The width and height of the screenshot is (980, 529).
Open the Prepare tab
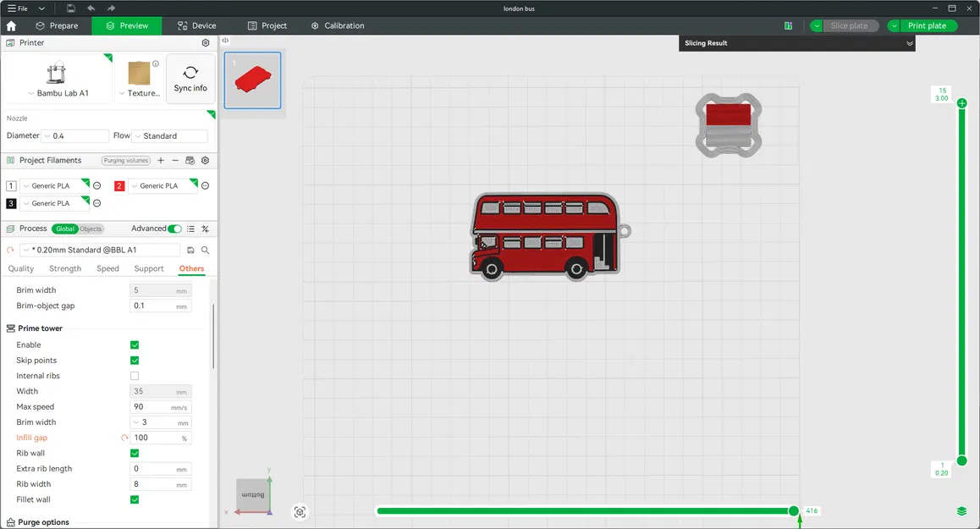click(57, 25)
